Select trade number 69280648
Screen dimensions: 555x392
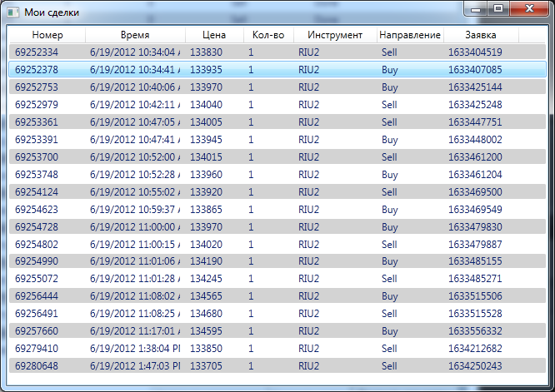pos(37,366)
